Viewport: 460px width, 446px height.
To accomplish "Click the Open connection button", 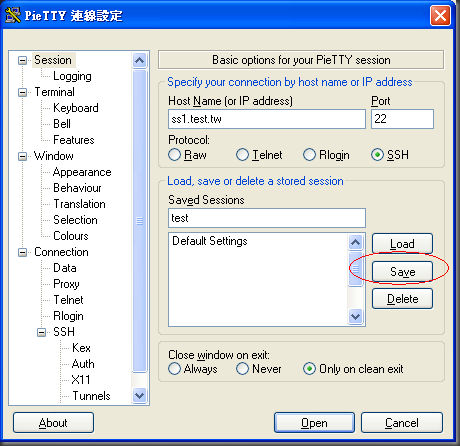I will (x=314, y=423).
